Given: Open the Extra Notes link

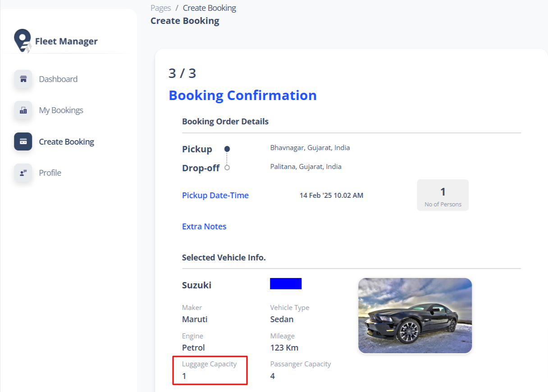Looking at the screenshot, I should (x=204, y=227).
